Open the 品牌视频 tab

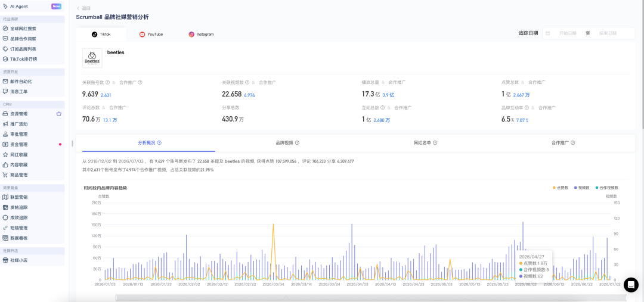pyautogui.click(x=287, y=143)
